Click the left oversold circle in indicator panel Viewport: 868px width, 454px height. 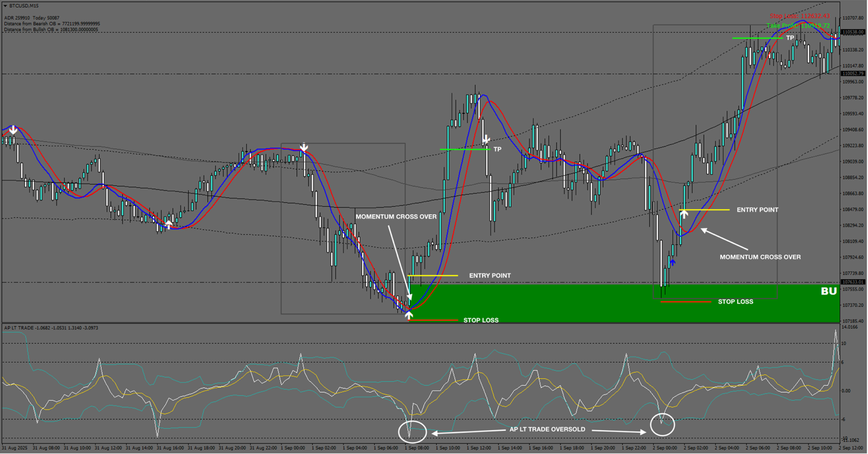(x=412, y=431)
